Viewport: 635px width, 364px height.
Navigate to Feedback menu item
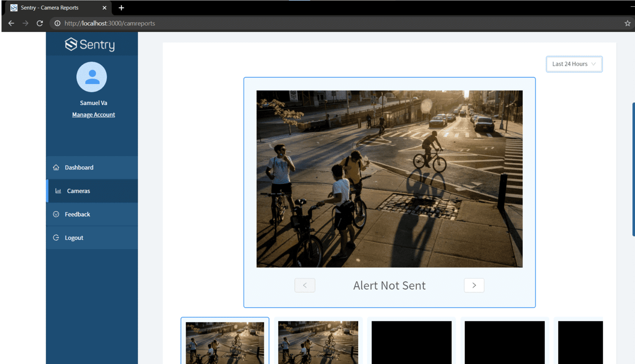point(77,214)
